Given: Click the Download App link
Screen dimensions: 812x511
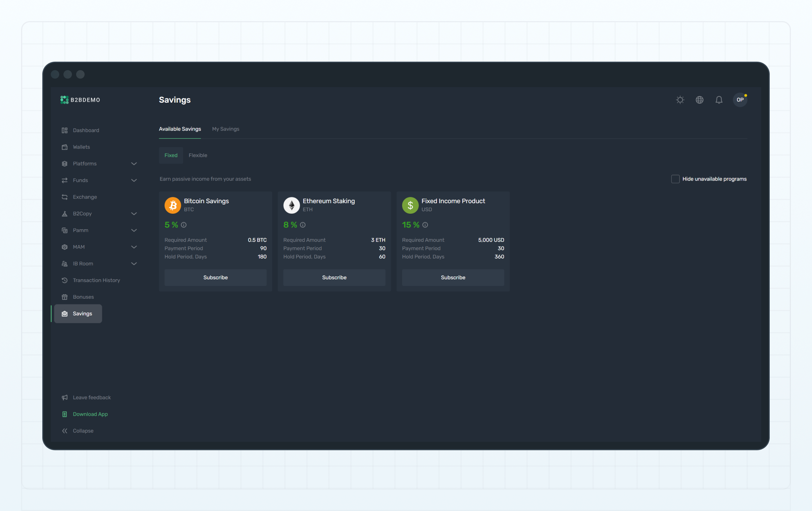Looking at the screenshot, I should coord(90,414).
